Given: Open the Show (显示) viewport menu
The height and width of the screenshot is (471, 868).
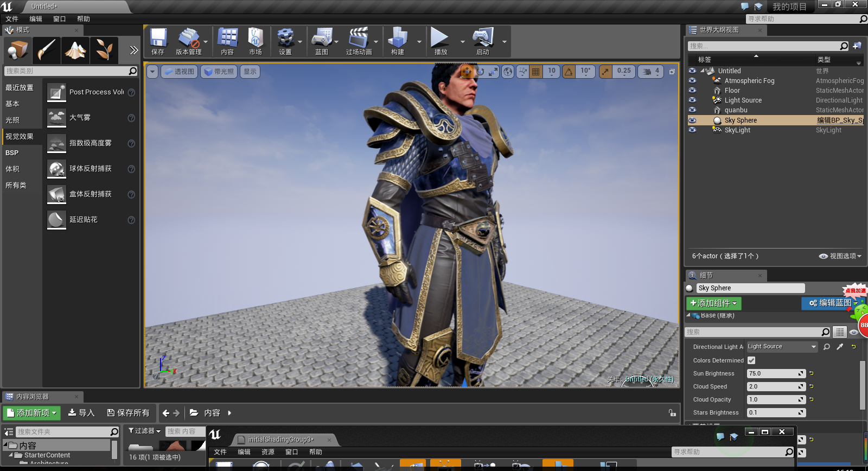Looking at the screenshot, I should 250,72.
